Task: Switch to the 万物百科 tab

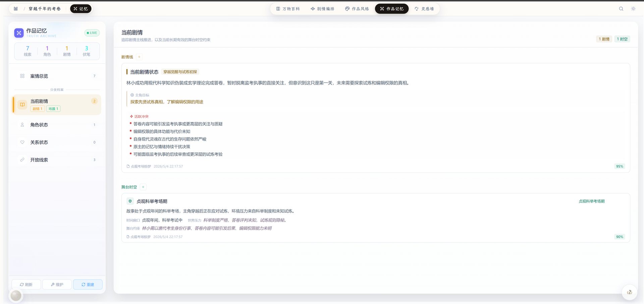Action: pos(288,9)
